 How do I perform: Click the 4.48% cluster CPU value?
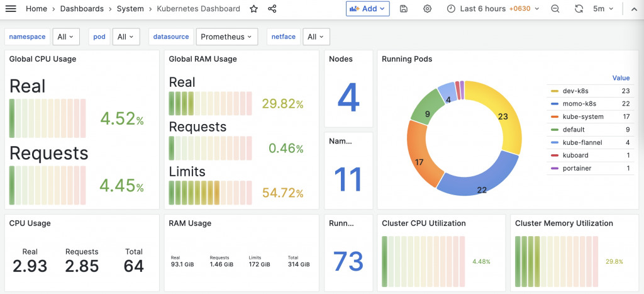481,261
